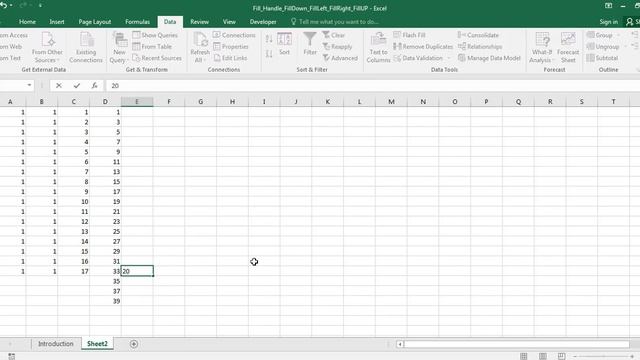Click Connections in ribbon
The height and width of the screenshot is (360, 640).
(234, 35)
